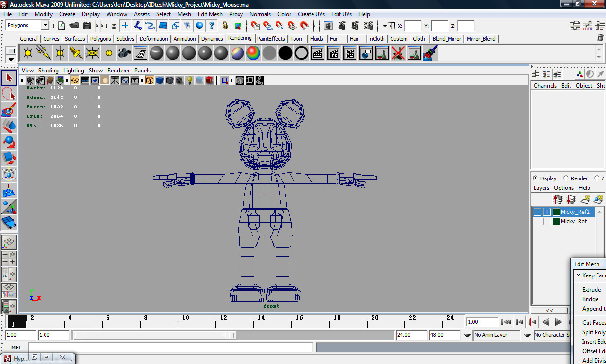Open the No Anim Layer dropdown arrow

click(467, 335)
